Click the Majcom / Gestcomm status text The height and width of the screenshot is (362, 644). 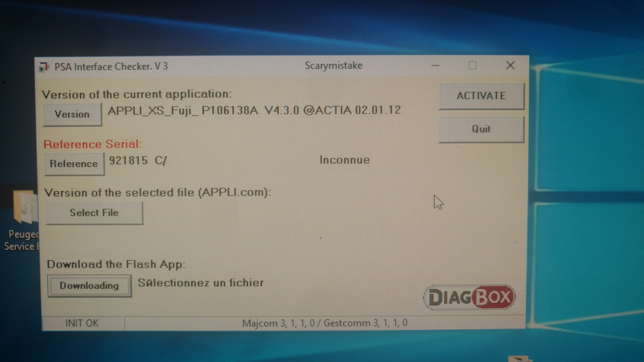pyautogui.click(x=325, y=323)
